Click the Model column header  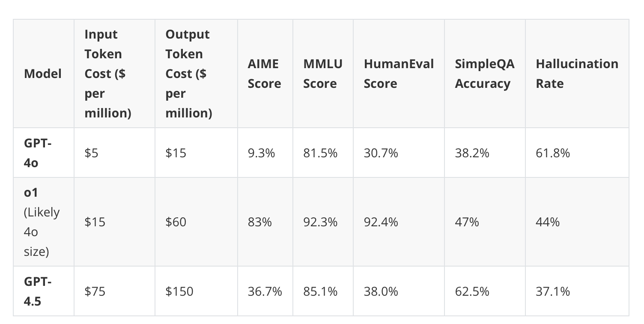click(43, 74)
